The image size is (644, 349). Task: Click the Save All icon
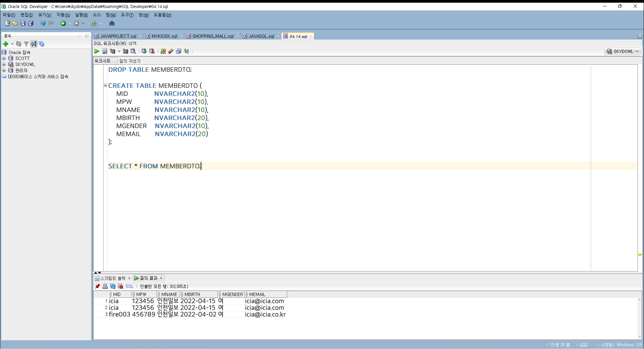click(x=31, y=23)
